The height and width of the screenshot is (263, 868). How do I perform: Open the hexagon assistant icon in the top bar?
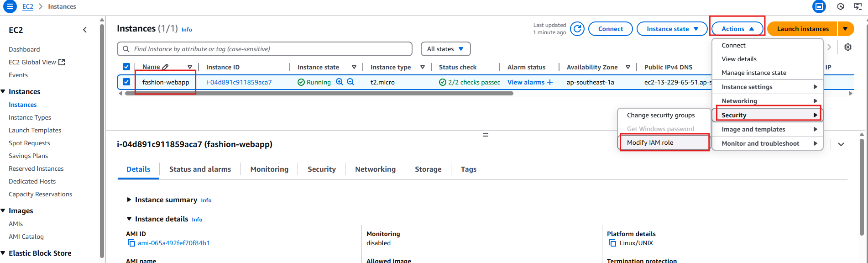[x=841, y=6]
